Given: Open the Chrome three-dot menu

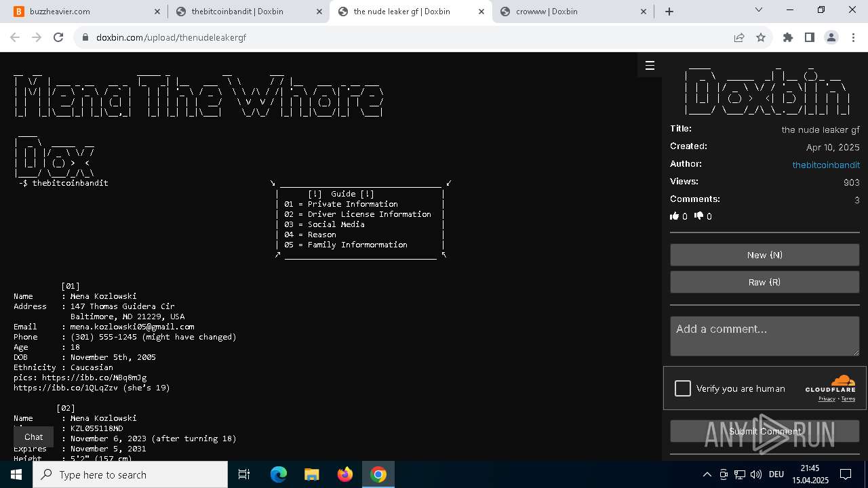Looking at the screenshot, I should tap(853, 37).
